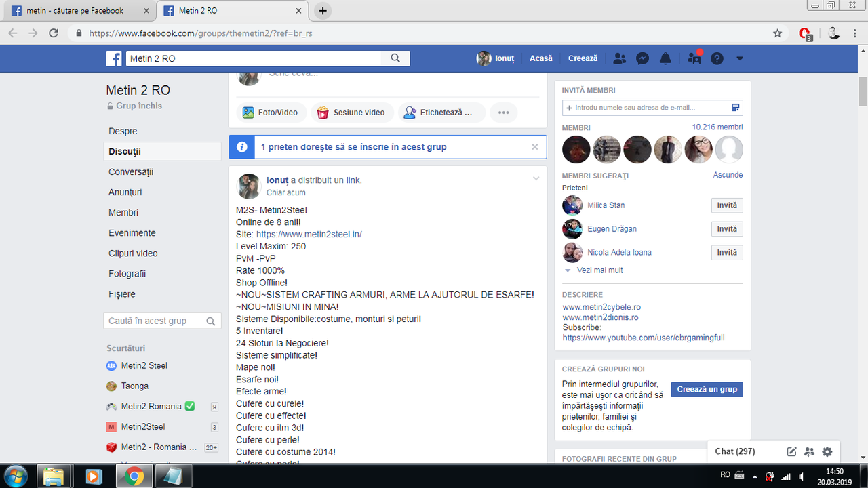The image size is (868, 488).
Task: Go to Acasă home
Action: point(541,58)
